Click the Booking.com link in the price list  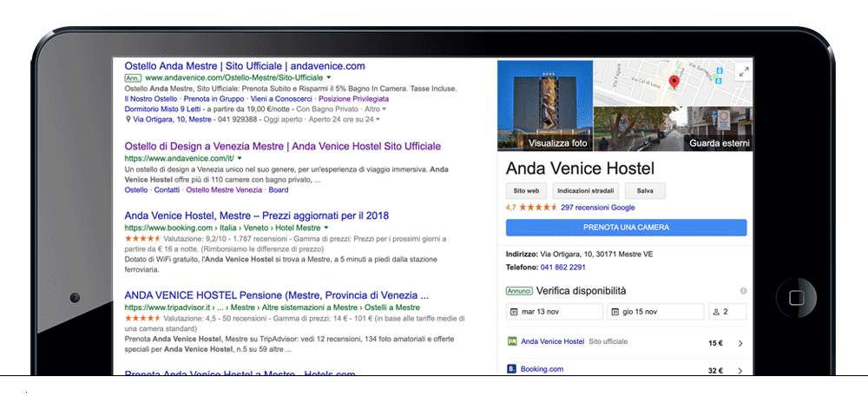[x=542, y=369]
